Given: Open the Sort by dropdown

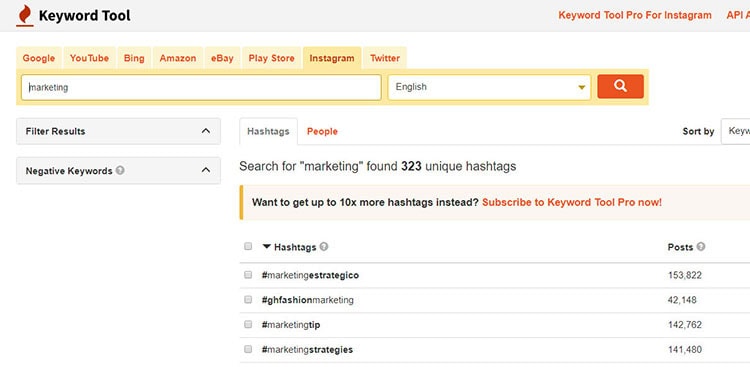Looking at the screenshot, I should tap(736, 131).
